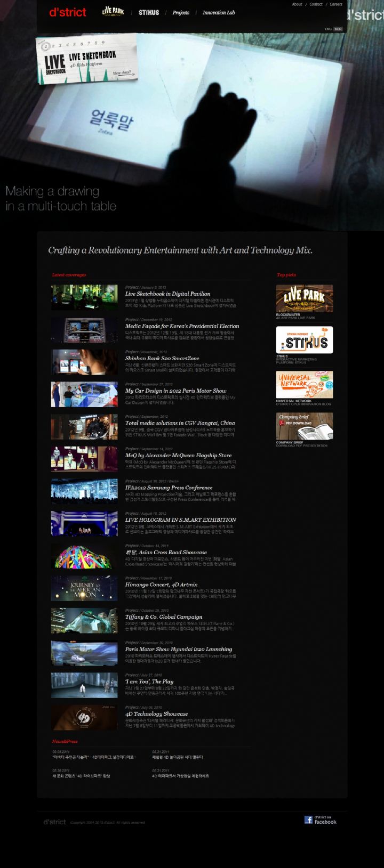Open My Car Design in 2012 Paris Motor Show
Image resolution: width=384 pixels, height=868 pixels.
point(176,391)
